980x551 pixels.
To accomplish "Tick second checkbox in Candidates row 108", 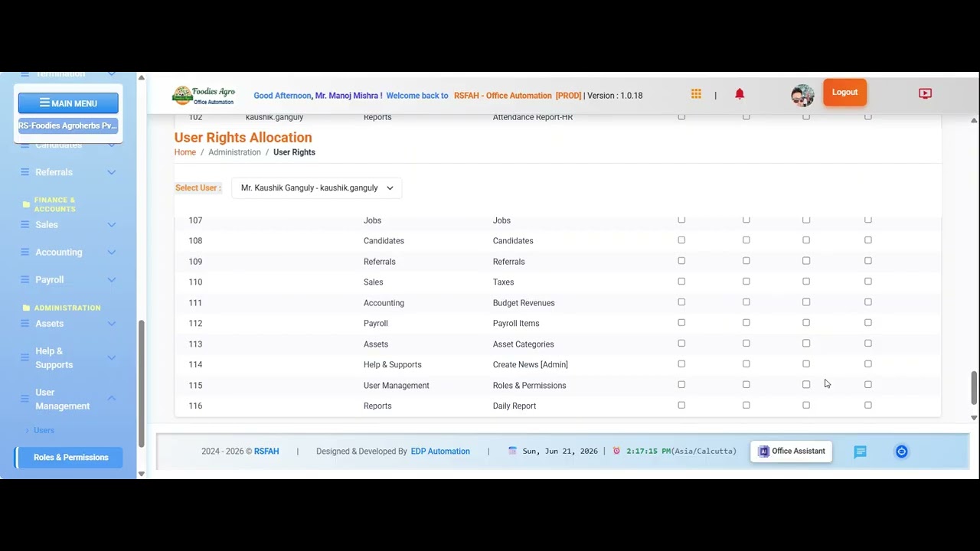I will (746, 240).
